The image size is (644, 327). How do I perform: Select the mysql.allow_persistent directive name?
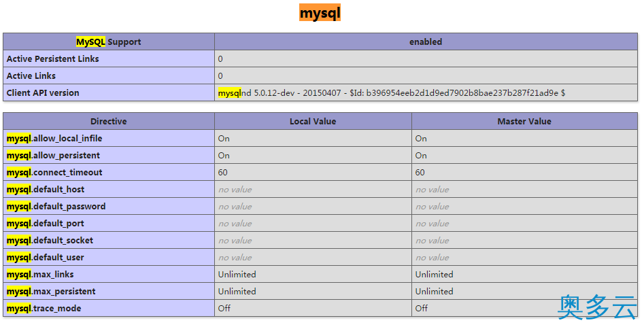click(53, 155)
